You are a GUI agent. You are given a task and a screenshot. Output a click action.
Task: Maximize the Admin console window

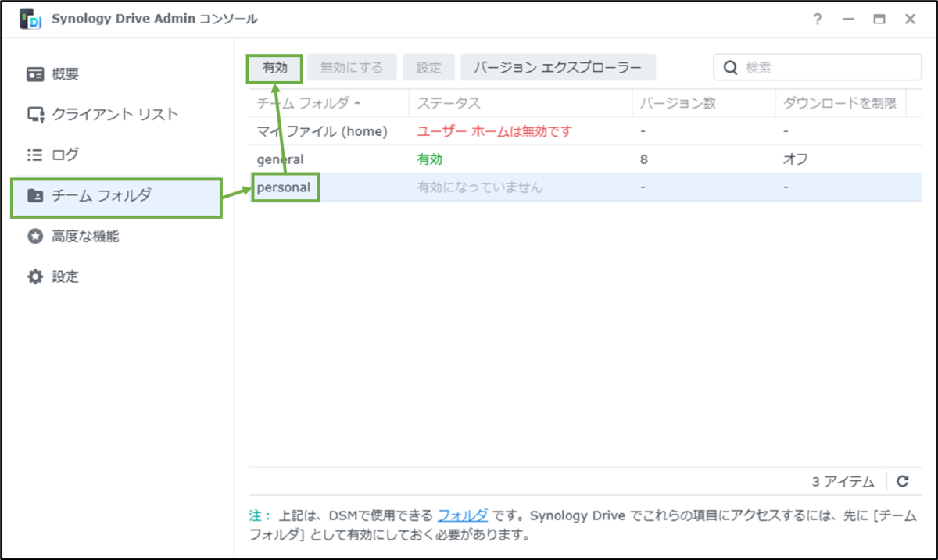(x=879, y=20)
